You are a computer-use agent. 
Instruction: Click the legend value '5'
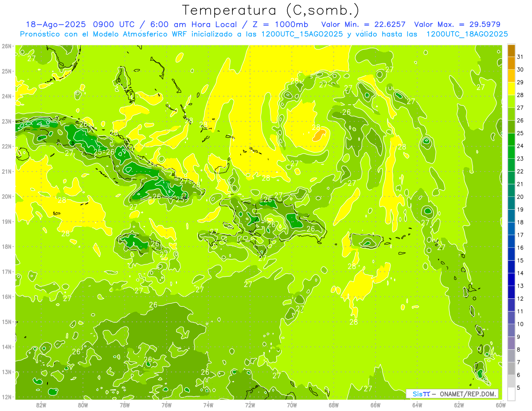click(519, 388)
